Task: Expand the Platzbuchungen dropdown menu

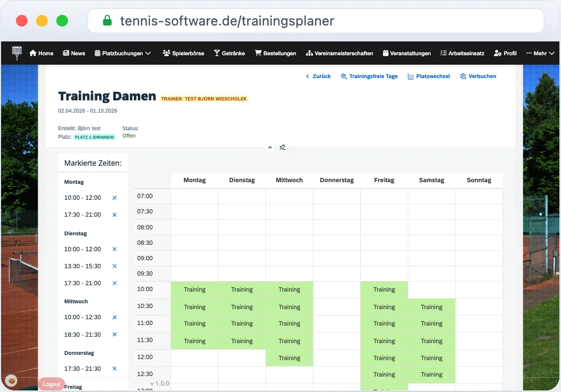Action: click(123, 53)
